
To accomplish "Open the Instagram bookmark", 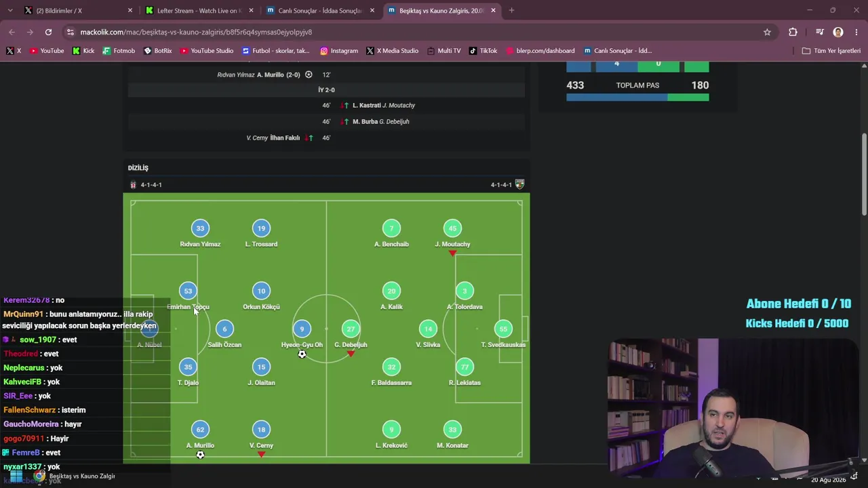I will pos(339,51).
